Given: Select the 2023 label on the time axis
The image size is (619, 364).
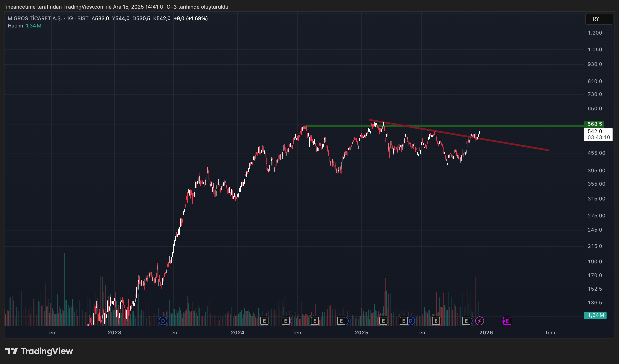Looking at the screenshot, I should click(114, 333).
